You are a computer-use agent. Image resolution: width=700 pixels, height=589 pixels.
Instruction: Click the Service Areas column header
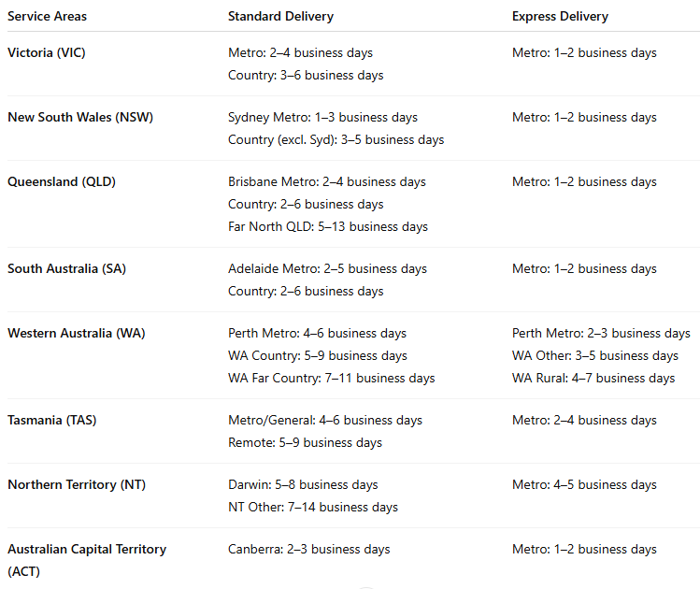click(47, 17)
